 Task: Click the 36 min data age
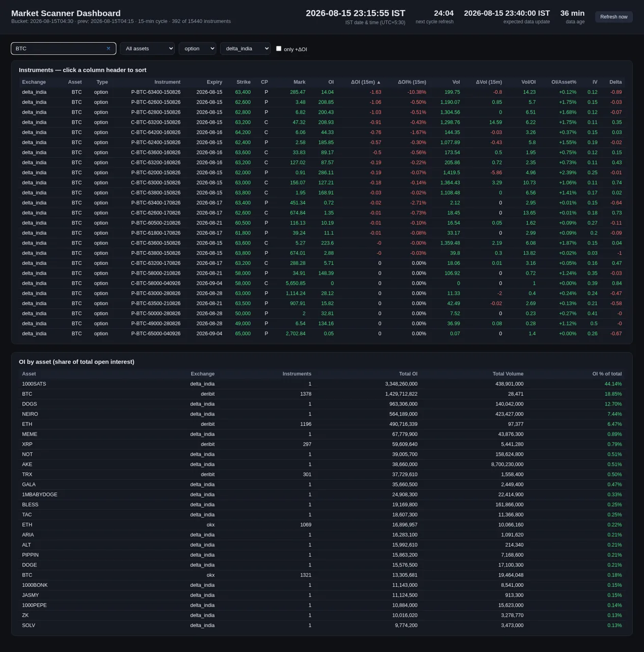[x=572, y=13]
